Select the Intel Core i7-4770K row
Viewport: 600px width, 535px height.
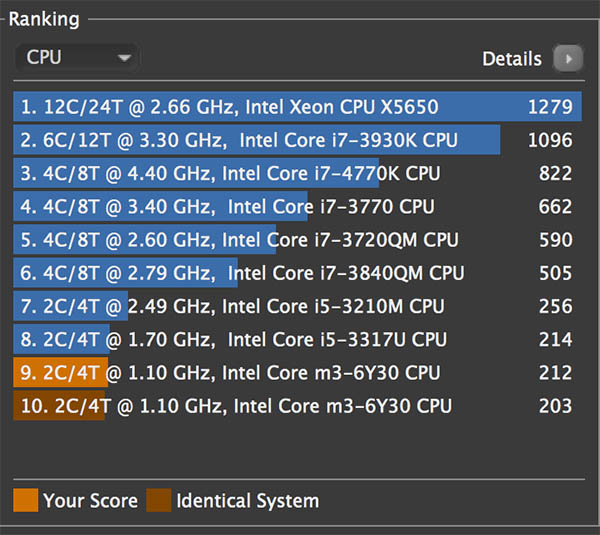tap(297, 173)
